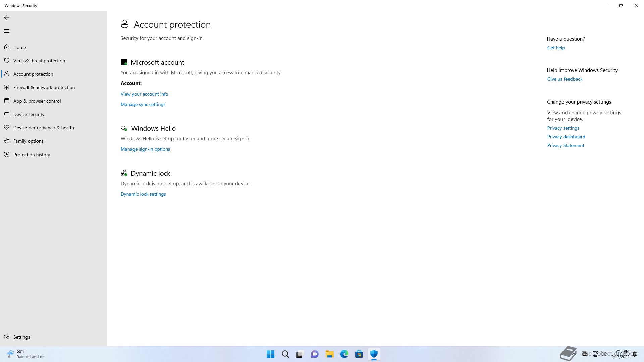
Task: Open Manage sync settings link
Action: pyautogui.click(x=143, y=104)
